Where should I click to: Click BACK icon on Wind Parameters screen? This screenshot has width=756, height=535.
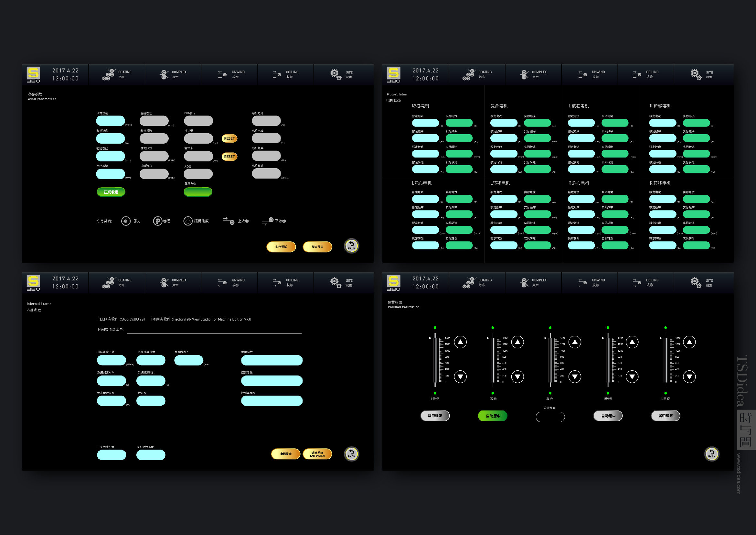(351, 246)
